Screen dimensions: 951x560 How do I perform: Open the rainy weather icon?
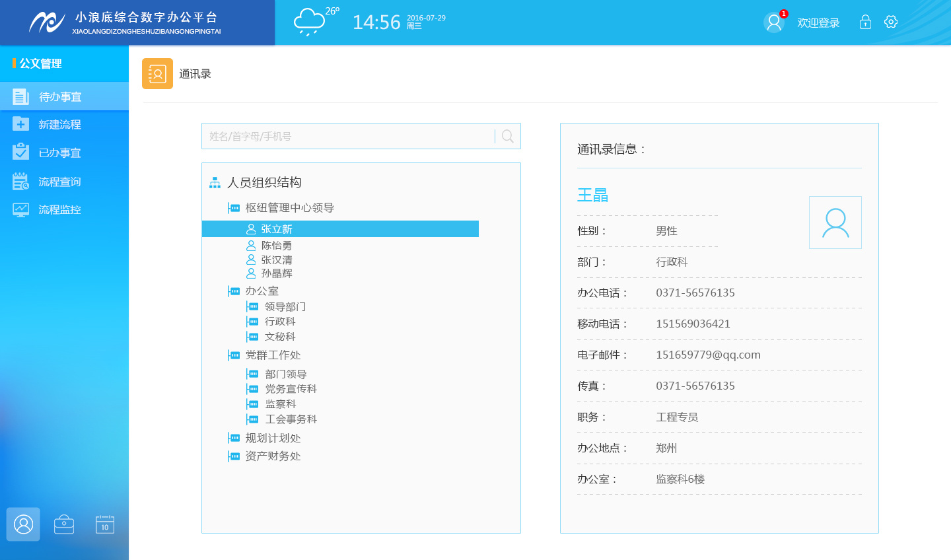point(309,22)
